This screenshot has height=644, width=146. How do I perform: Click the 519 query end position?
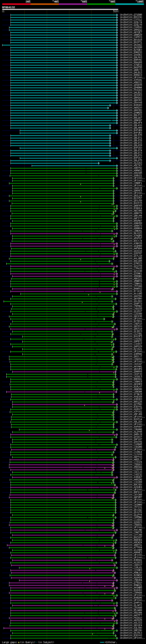coord(115,11)
